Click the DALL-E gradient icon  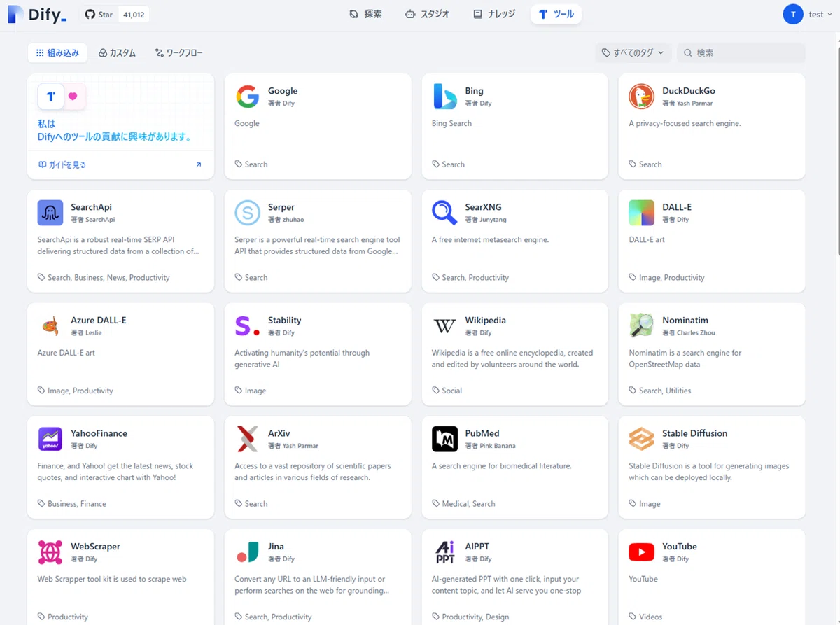tap(642, 213)
